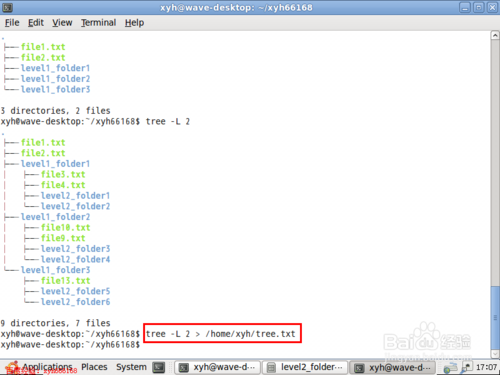Click the '9 directories, 7 files' summary line
This screenshot has height=375, width=500.
(x=55, y=323)
